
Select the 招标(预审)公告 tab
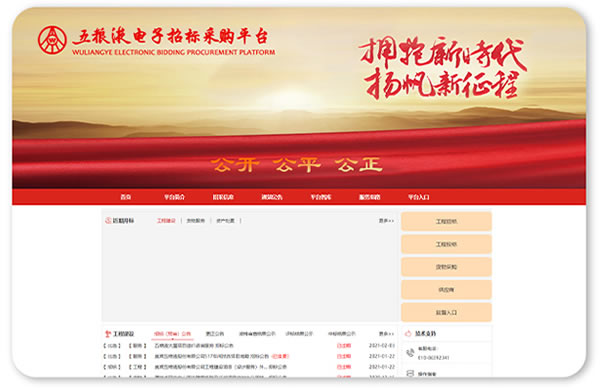click(x=172, y=334)
